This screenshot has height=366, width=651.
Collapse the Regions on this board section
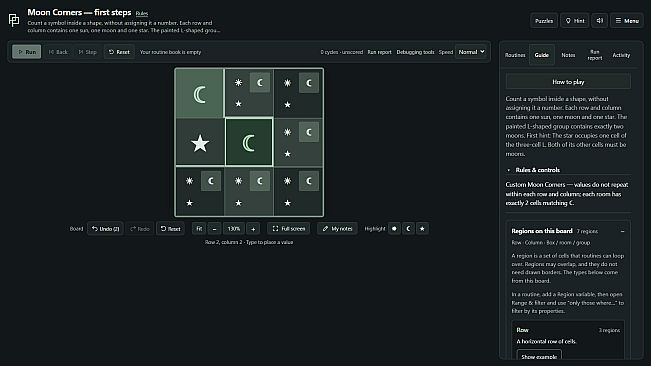[622, 231]
